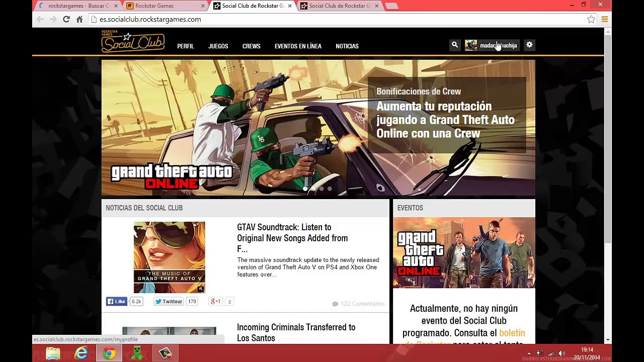
Task: Close the Rockstar Games tab
Action: pos(203,6)
